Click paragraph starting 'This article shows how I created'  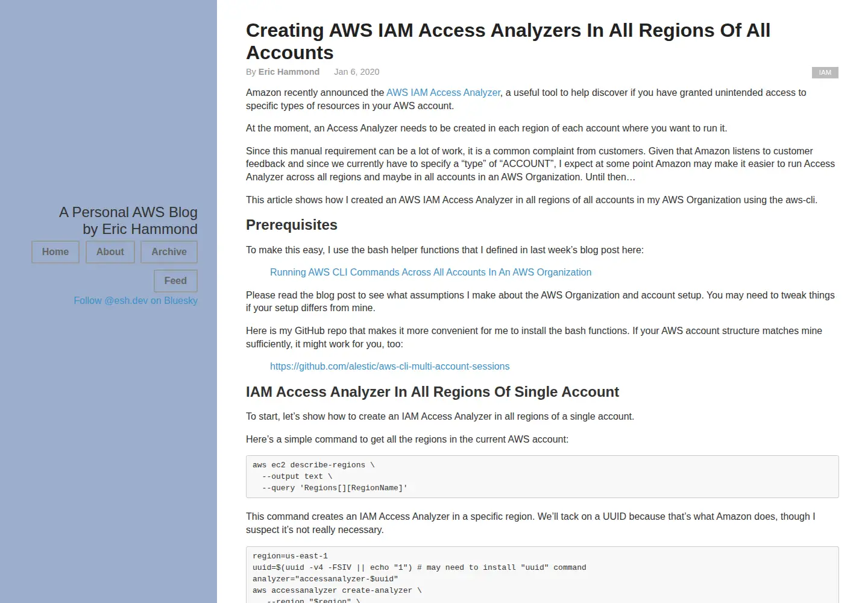point(532,200)
